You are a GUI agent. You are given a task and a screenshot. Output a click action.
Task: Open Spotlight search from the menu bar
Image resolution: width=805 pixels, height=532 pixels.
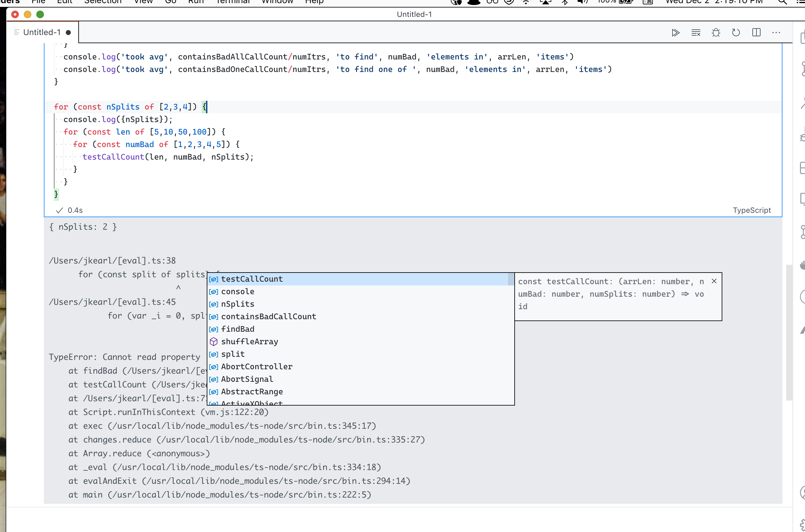pos(782,2)
